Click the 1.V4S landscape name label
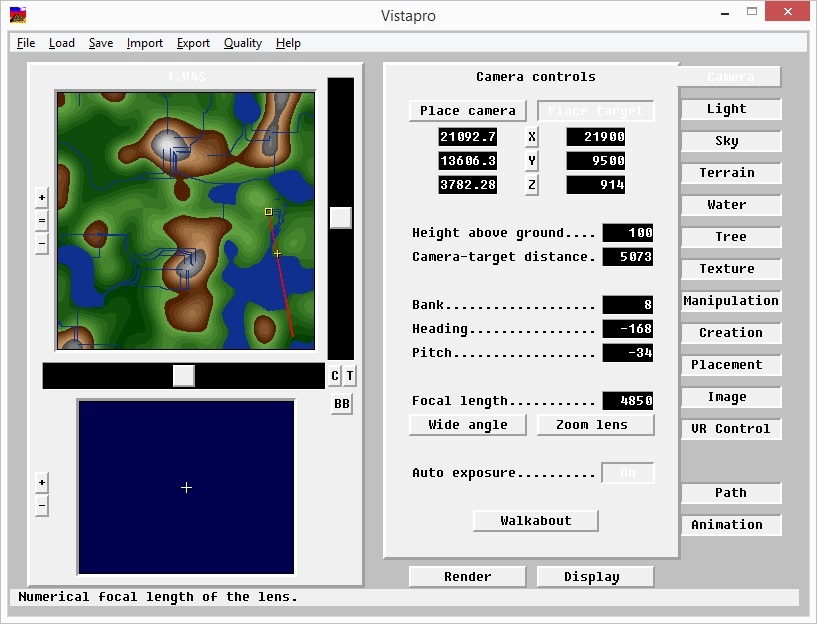This screenshot has height=624, width=817. 186,77
